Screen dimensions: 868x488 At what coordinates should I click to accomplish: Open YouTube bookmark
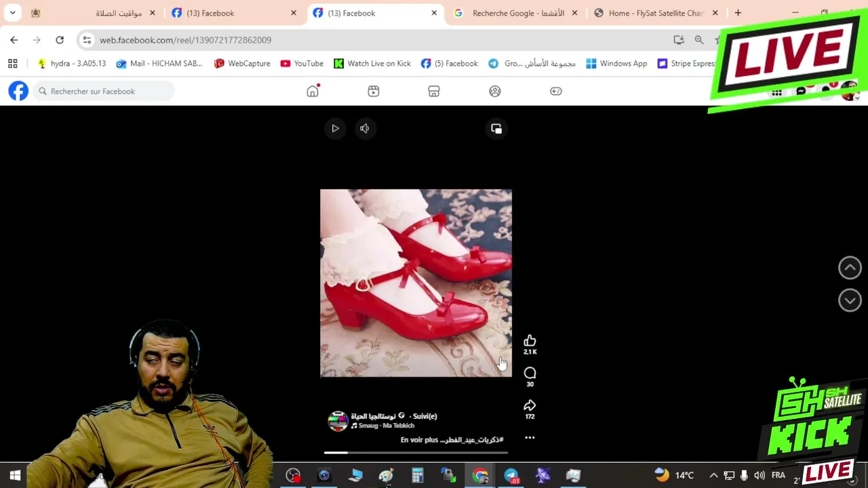tap(302, 64)
